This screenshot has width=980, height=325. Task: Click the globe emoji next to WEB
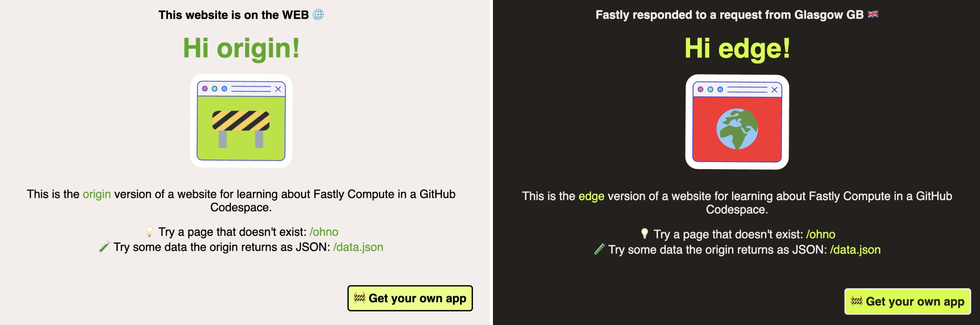319,14
